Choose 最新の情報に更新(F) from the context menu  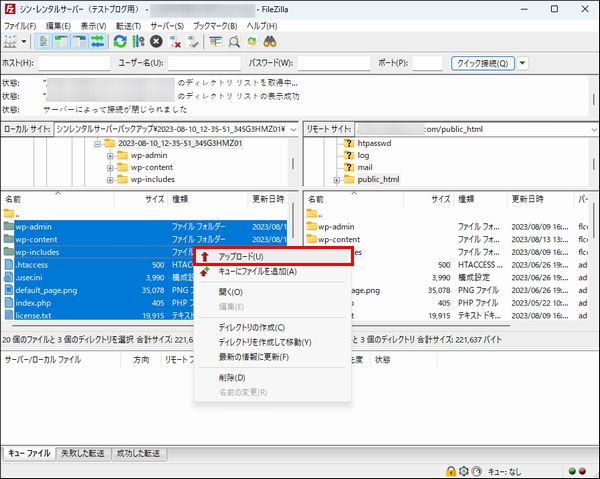(272, 357)
